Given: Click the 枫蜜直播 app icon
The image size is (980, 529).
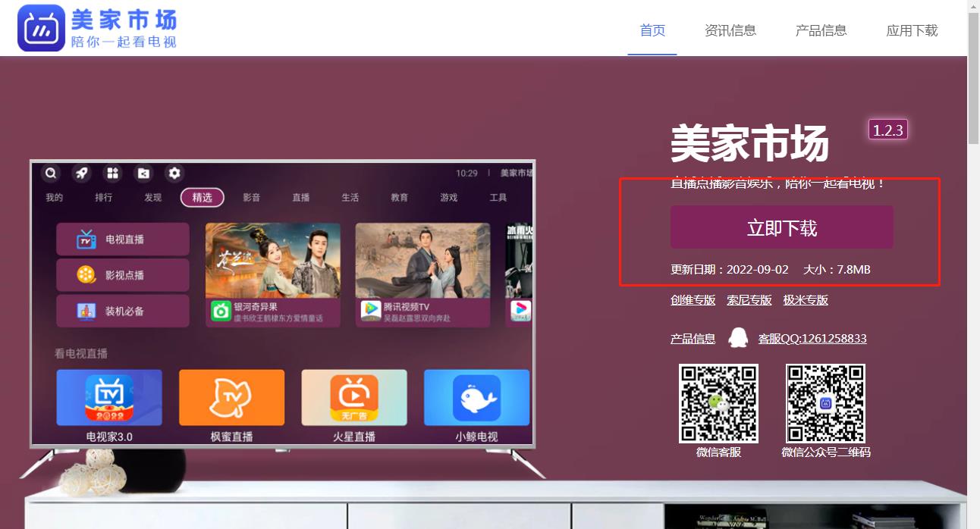Looking at the screenshot, I should (231, 398).
